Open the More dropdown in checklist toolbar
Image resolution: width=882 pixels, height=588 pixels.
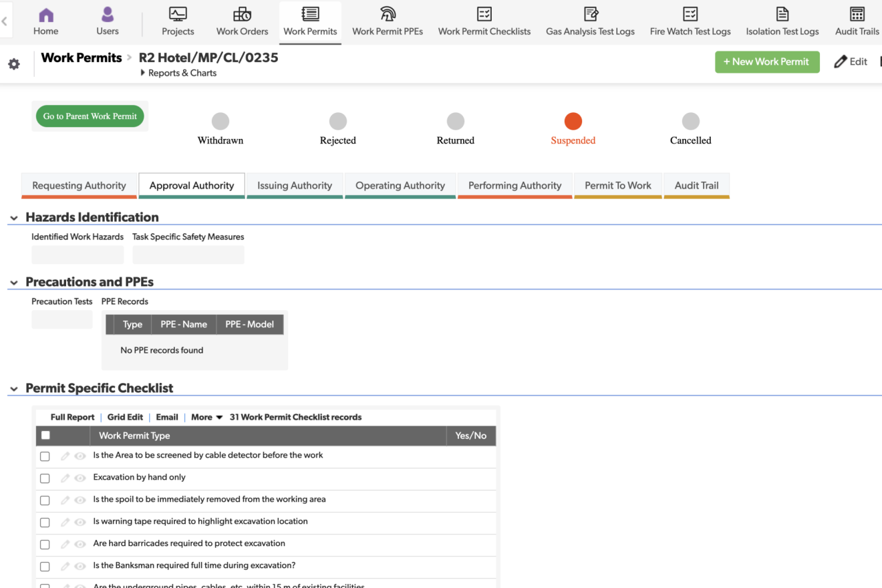[206, 417]
